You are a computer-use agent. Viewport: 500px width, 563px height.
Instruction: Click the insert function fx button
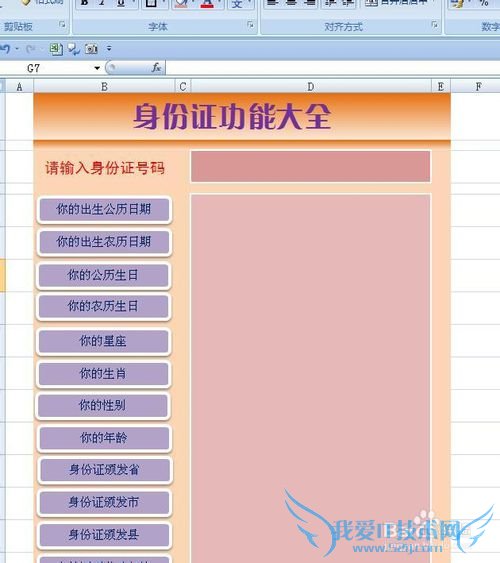point(156,68)
